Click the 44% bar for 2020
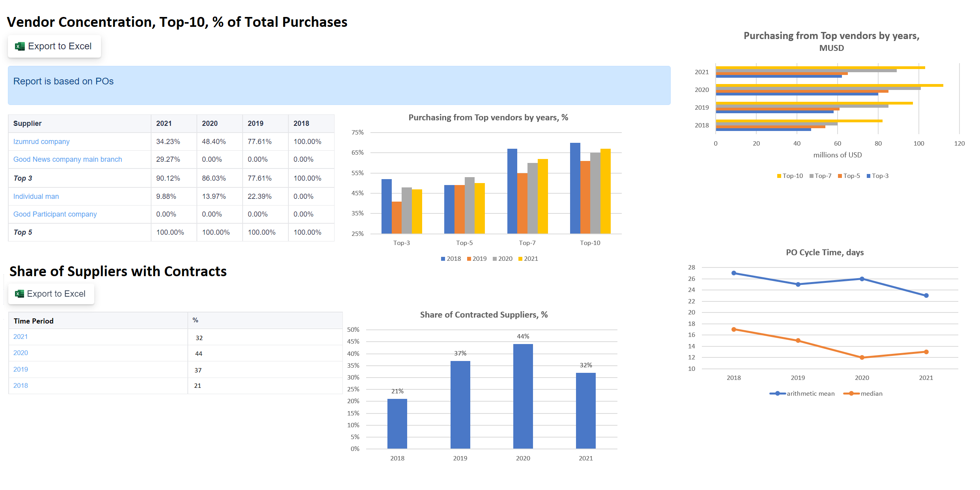The width and height of the screenshot is (980, 490). 523,396
